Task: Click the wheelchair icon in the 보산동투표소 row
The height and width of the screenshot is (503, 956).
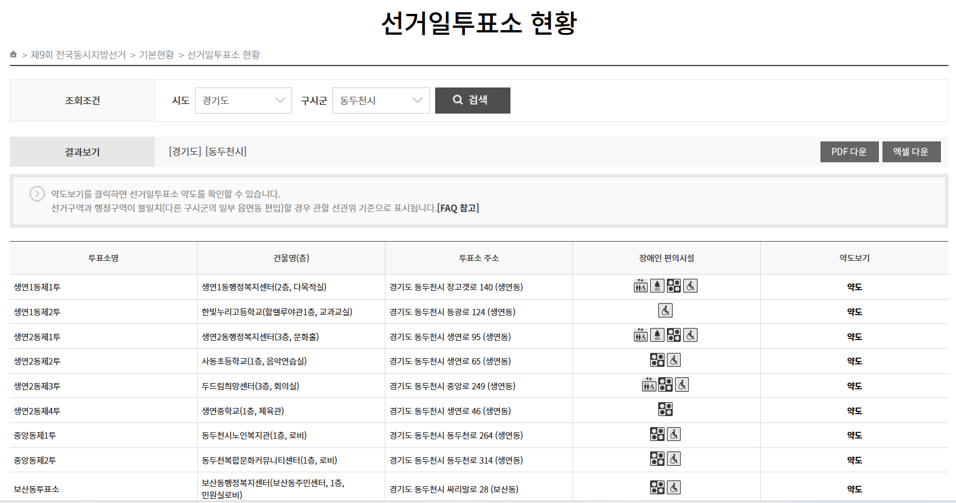Action: [x=674, y=487]
